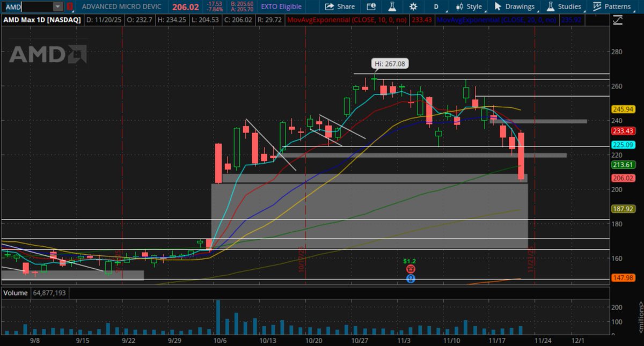Open the Studies menu
The width and height of the screenshot is (644, 346).
[563, 6]
